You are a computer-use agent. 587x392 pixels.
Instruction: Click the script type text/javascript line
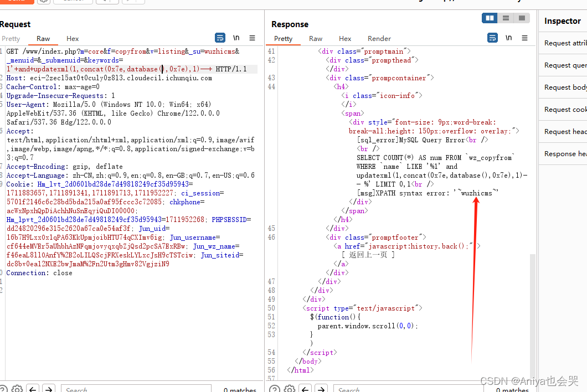362,308
